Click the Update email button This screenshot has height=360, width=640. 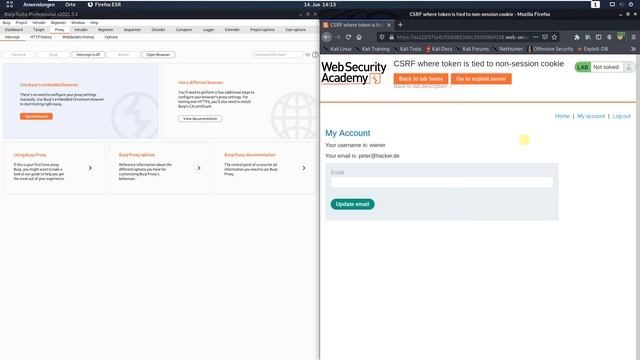pos(352,204)
